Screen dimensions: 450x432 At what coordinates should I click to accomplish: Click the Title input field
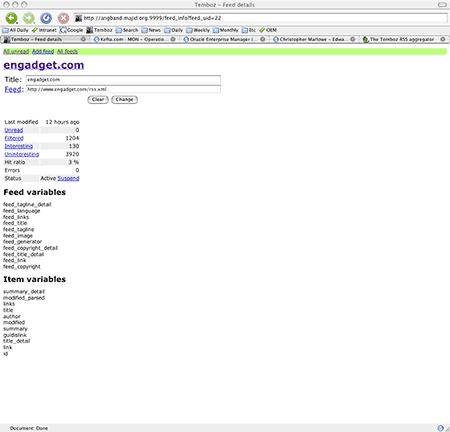(123, 79)
